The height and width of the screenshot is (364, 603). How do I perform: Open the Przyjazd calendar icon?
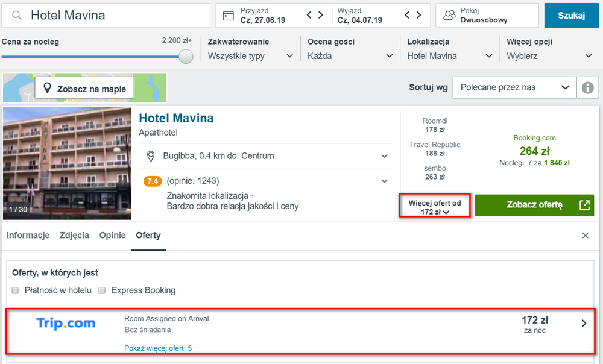pyautogui.click(x=228, y=16)
